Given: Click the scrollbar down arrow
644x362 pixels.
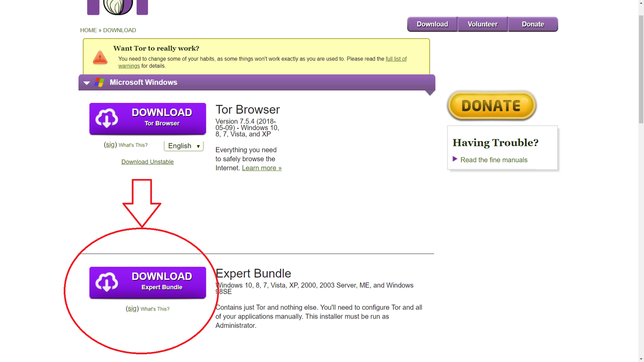Looking at the screenshot, I should [641, 359].
